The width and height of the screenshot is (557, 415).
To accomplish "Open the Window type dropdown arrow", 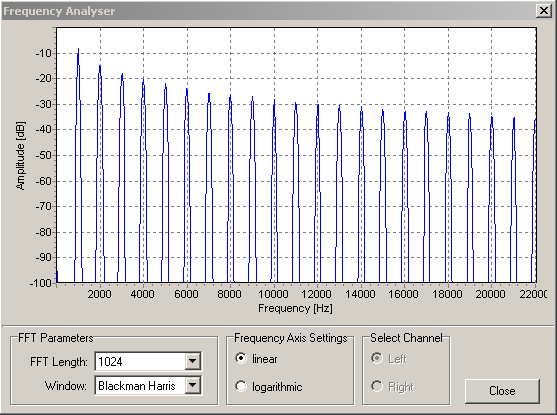I will tap(193, 385).
